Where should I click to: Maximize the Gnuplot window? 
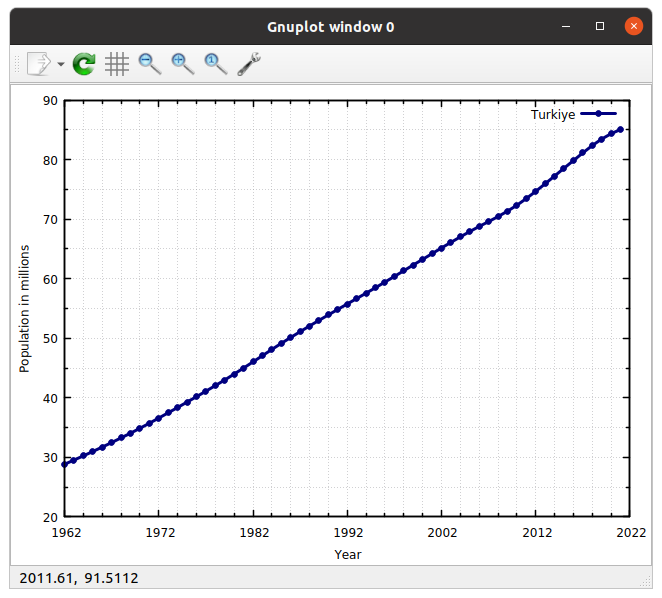(600, 27)
